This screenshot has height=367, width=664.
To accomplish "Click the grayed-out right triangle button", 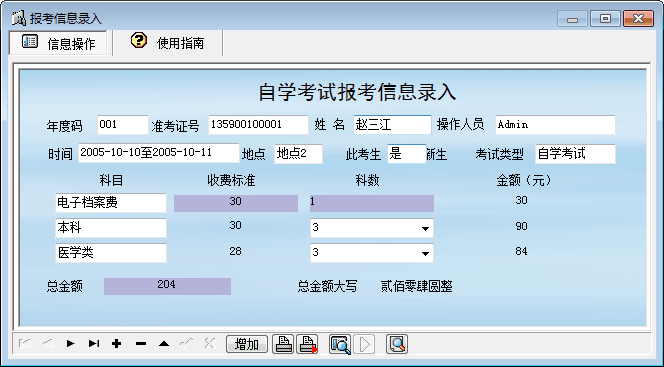I will pyautogui.click(x=365, y=344).
